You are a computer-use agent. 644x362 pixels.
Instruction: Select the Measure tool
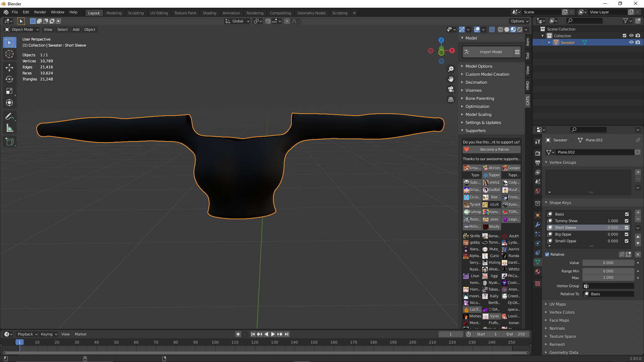pos(9,128)
